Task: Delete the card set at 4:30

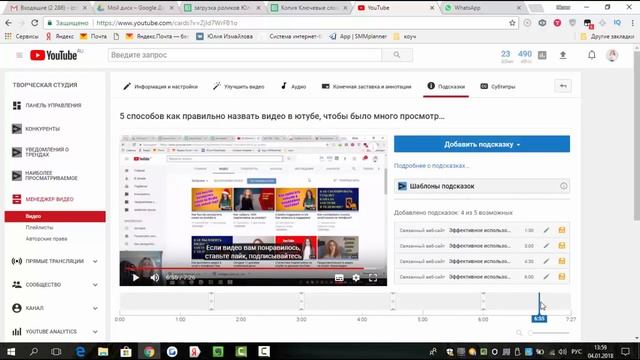Action: [x=562, y=261]
